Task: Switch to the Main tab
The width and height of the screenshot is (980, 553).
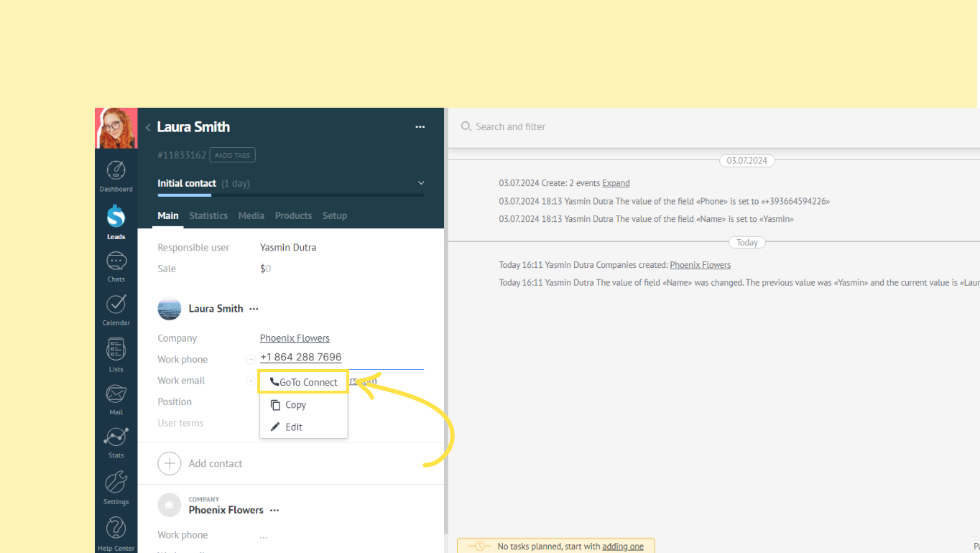Action: point(168,215)
